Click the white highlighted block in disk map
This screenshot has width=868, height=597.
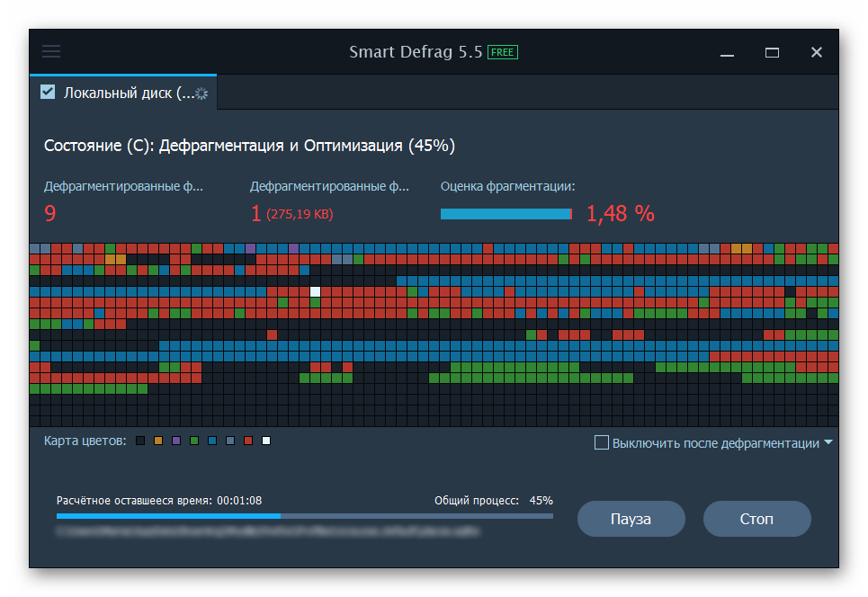(315, 291)
